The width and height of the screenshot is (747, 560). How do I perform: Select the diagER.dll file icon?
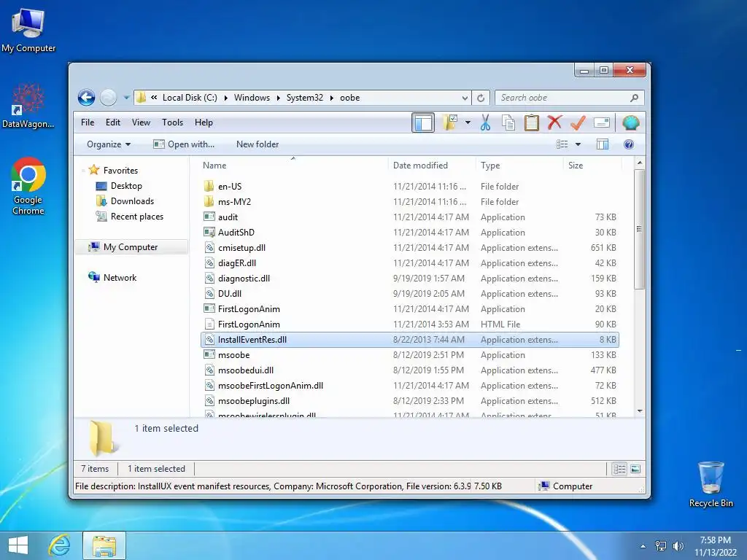pyautogui.click(x=209, y=262)
